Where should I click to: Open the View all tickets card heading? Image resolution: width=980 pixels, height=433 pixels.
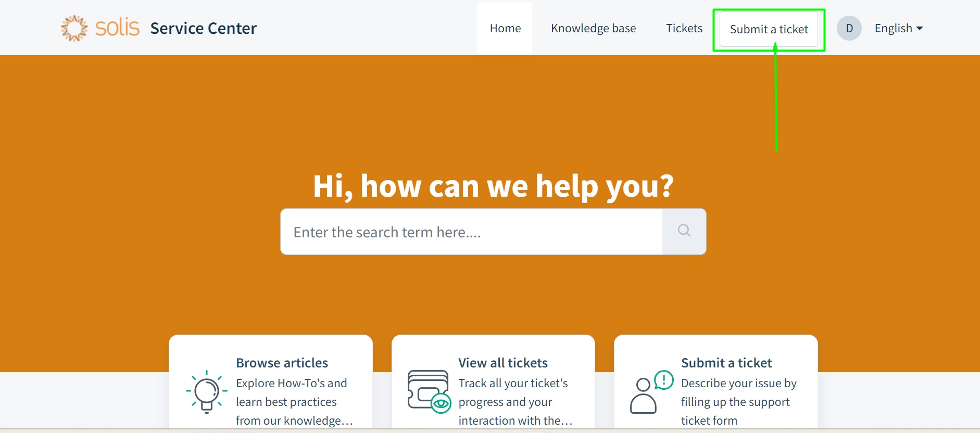click(x=503, y=363)
